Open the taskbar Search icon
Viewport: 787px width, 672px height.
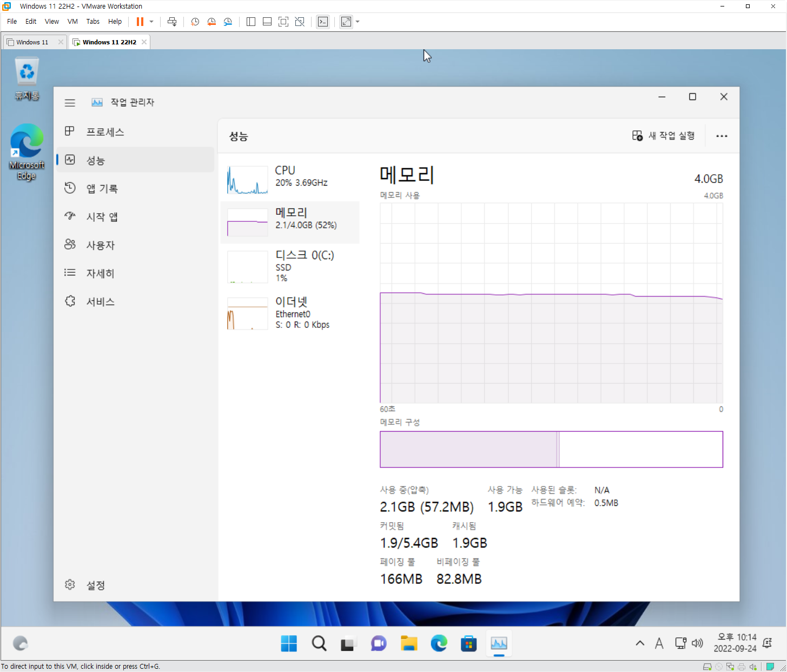(x=319, y=643)
